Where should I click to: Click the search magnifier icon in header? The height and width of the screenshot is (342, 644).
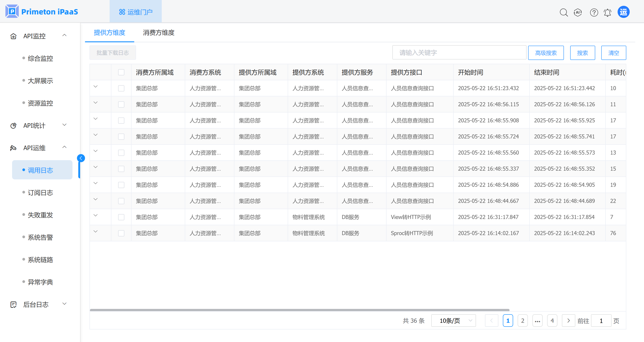pos(563,12)
